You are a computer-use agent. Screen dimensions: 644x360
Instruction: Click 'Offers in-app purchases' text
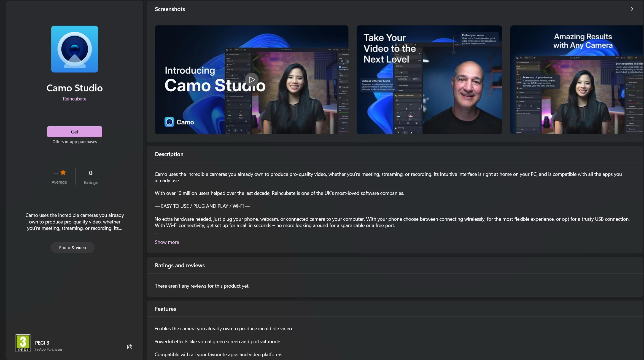coord(75,142)
